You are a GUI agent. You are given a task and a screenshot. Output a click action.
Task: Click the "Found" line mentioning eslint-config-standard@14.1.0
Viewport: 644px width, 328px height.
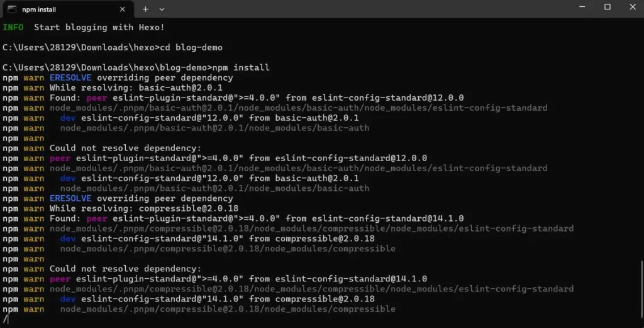click(257, 218)
